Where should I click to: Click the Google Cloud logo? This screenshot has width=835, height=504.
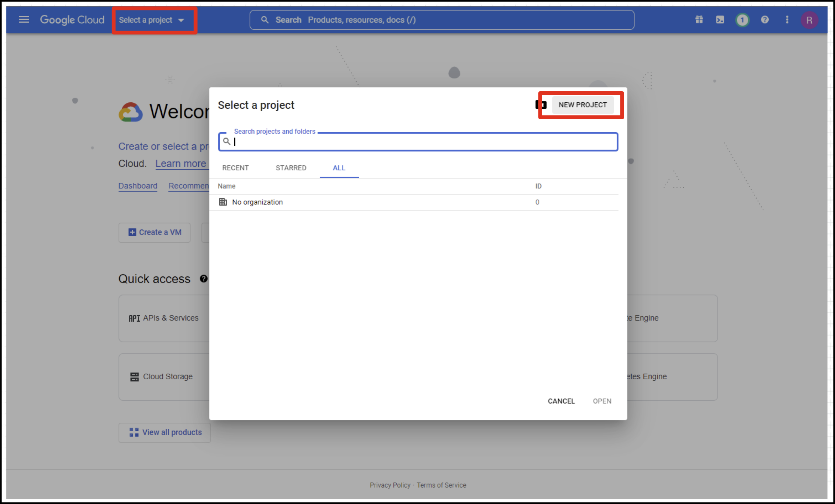pos(72,20)
